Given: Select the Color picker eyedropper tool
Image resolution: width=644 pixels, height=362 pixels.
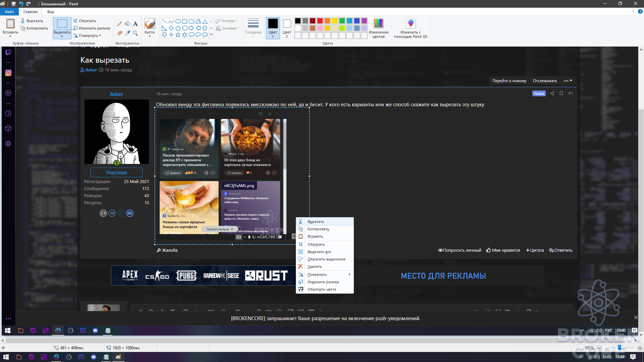Looking at the screenshot, I should (127, 33).
